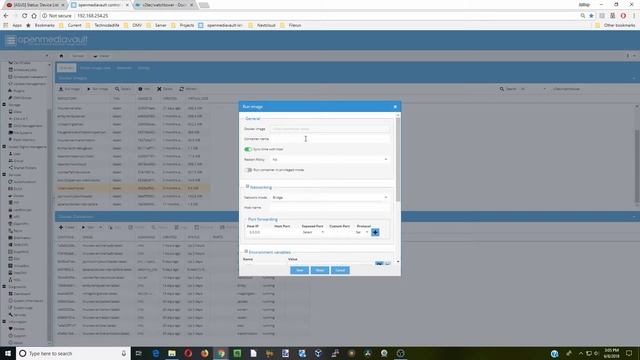Click the Reset button in the dialog
The height and width of the screenshot is (360, 640).
(320, 270)
